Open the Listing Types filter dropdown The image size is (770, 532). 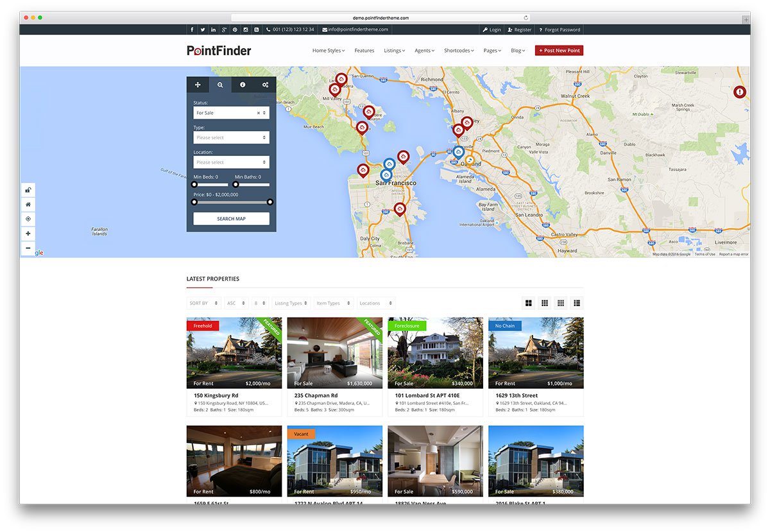point(291,303)
